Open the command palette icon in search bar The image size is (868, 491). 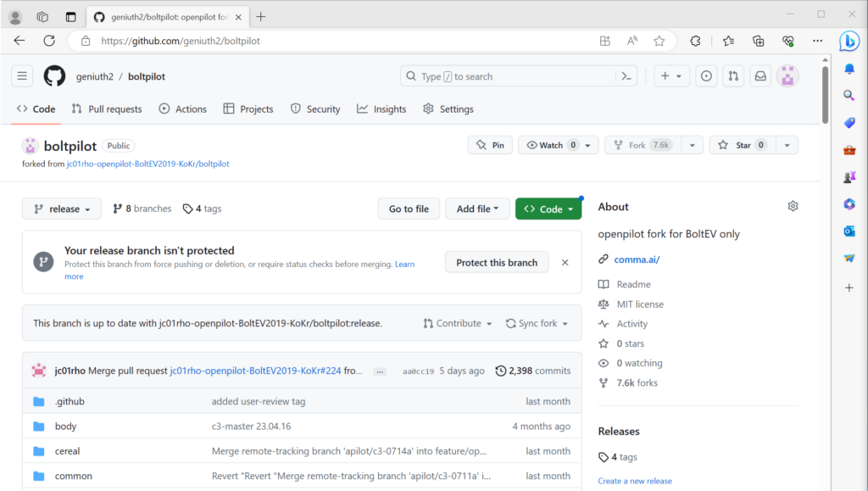click(626, 76)
